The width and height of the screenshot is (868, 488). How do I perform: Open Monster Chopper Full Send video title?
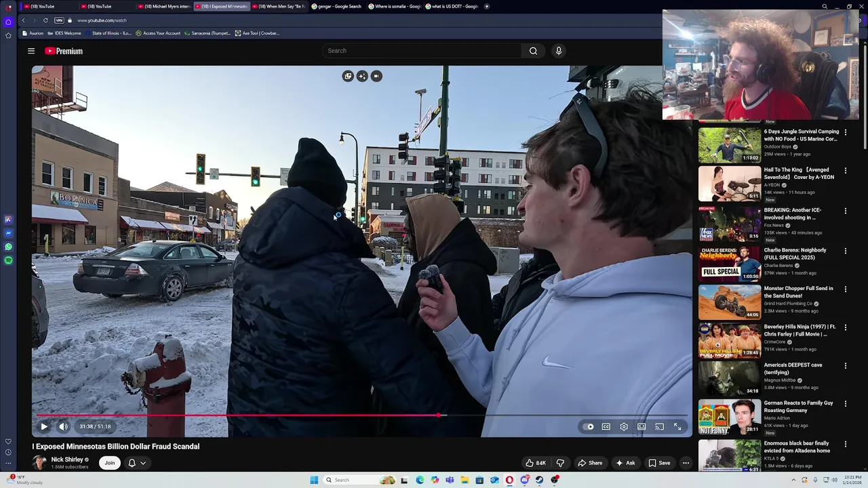pos(798,292)
